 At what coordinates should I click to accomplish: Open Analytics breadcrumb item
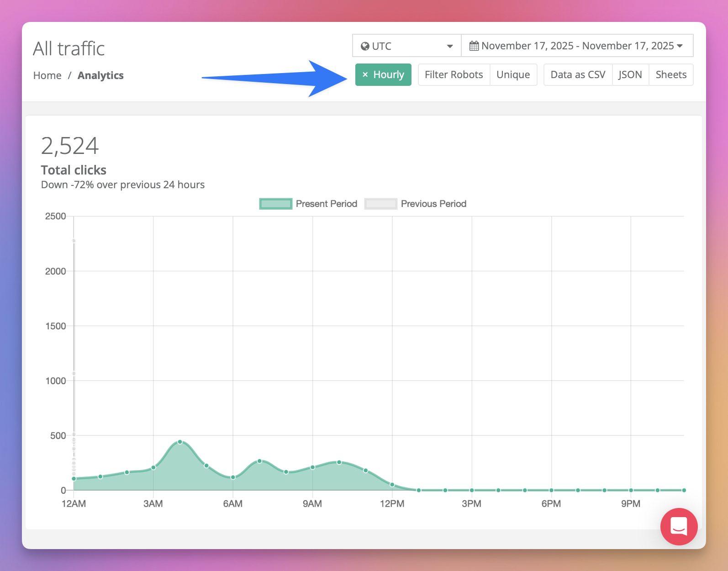[x=100, y=75]
